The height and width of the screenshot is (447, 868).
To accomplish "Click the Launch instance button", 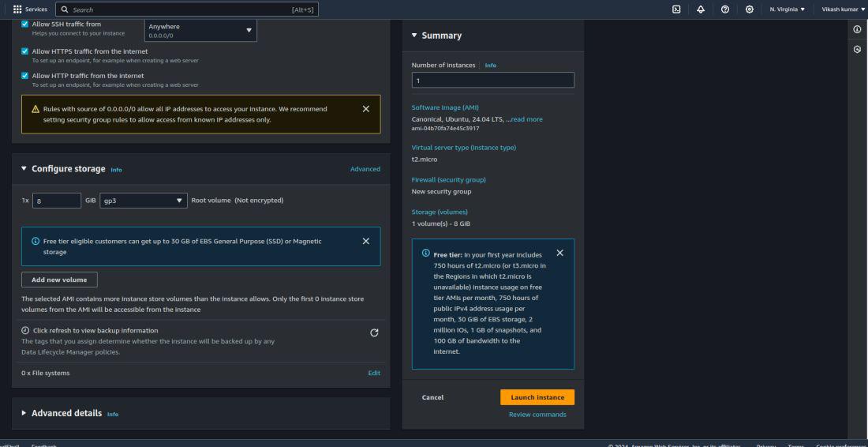I will [x=537, y=397].
